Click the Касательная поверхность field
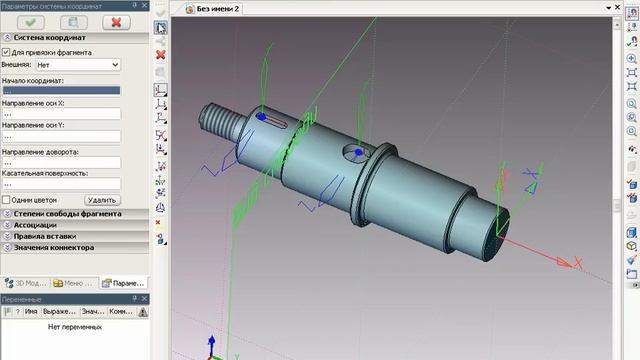Screen dimensions: 640x360 (x=61, y=184)
